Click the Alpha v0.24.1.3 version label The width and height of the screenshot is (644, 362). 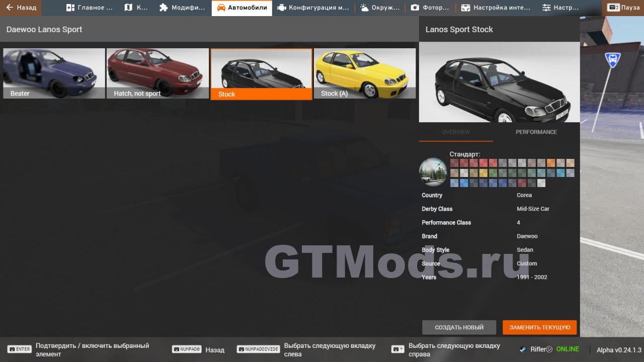tap(619, 350)
